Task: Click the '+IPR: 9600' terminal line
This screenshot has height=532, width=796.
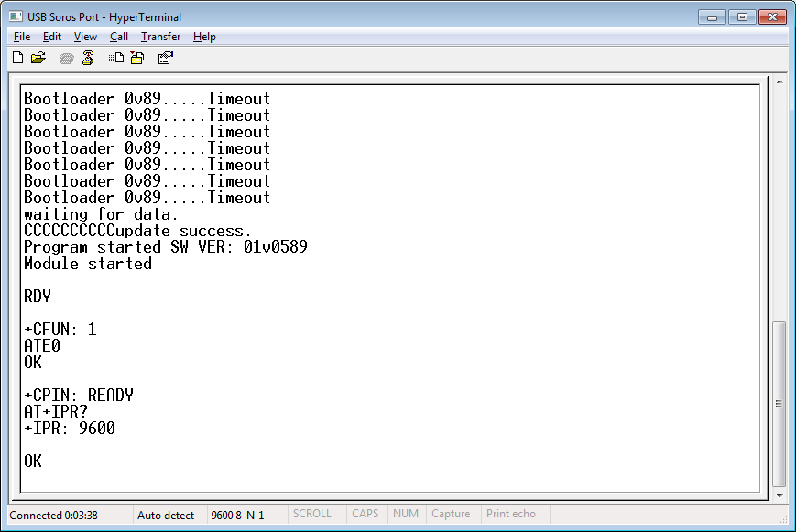Action: click(70, 429)
